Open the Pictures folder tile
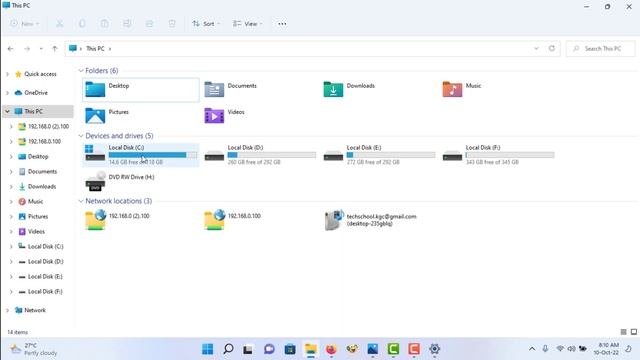The image size is (640, 360). [x=141, y=116]
